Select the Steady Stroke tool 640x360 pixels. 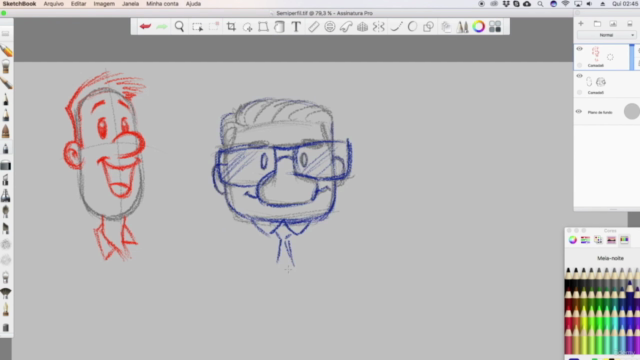click(x=396, y=27)
